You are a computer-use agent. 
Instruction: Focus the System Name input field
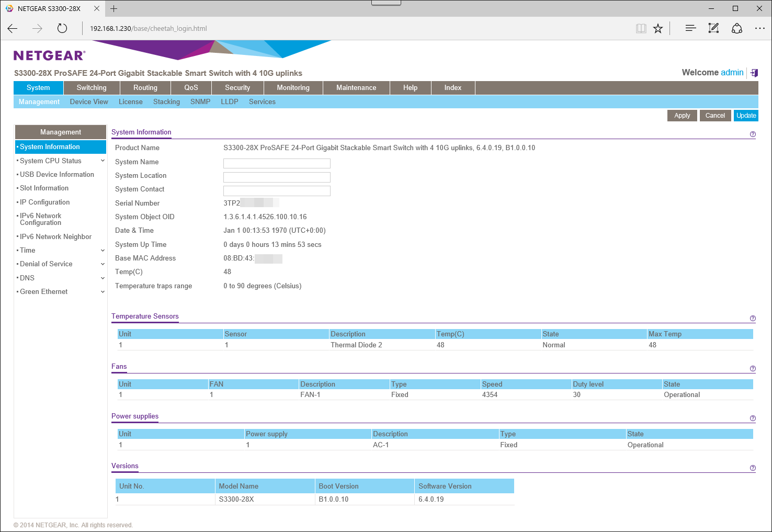pyautogui.click(x=277, y=163)
